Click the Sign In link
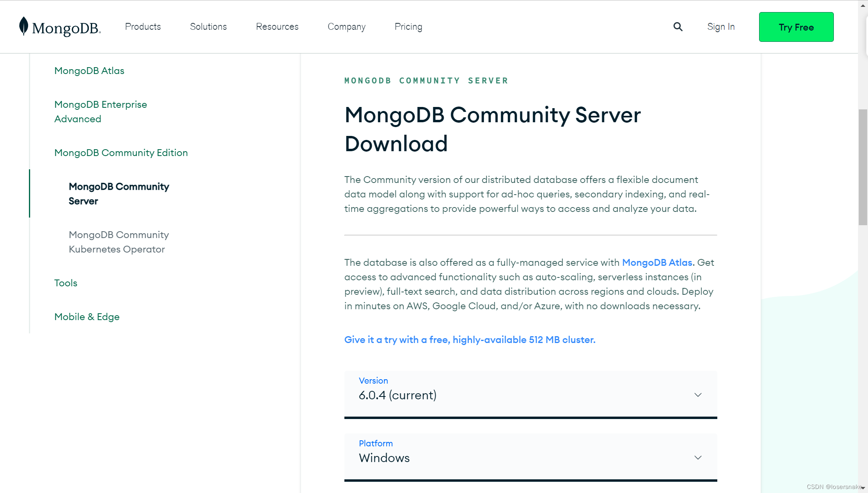This screenshot has height=493, width=868. click(721, 27)
